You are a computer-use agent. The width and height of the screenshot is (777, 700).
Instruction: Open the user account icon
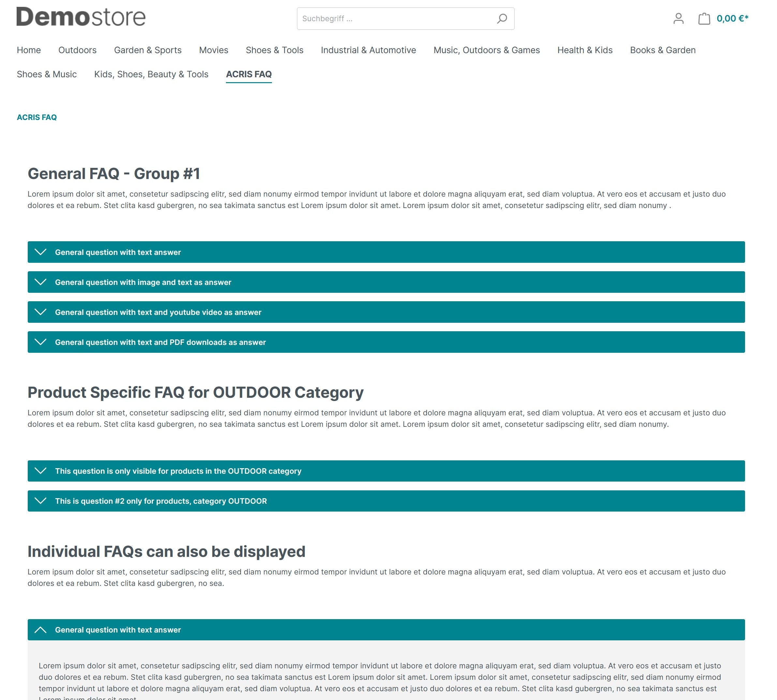click(x=678, y=19)
